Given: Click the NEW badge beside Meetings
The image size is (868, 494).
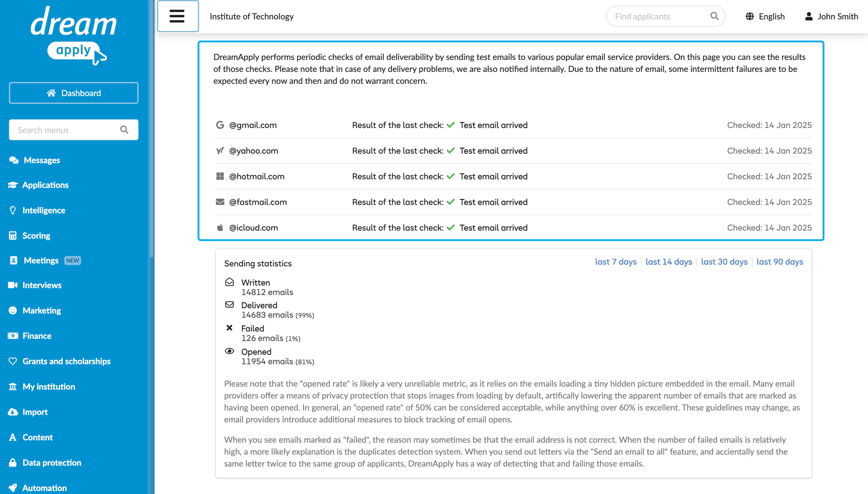Looking at the screenshot, I should 72,260.
